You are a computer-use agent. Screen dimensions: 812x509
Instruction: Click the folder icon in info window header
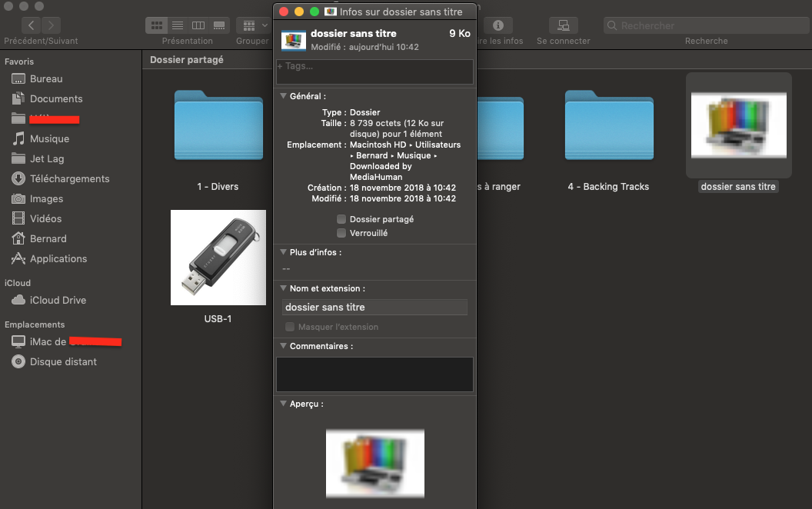click(x=293, y=41)
